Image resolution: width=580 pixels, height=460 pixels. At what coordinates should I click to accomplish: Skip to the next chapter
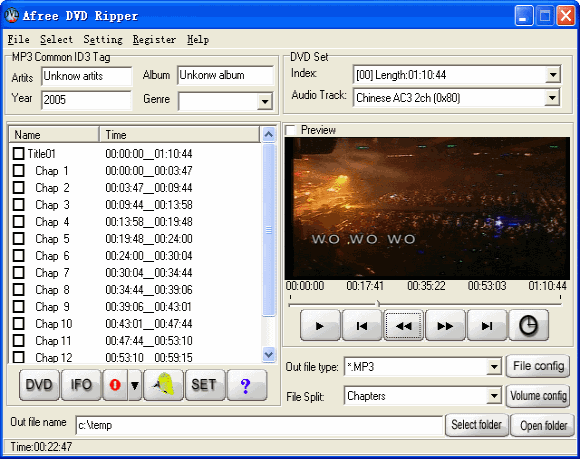click(x=487, y=325)
